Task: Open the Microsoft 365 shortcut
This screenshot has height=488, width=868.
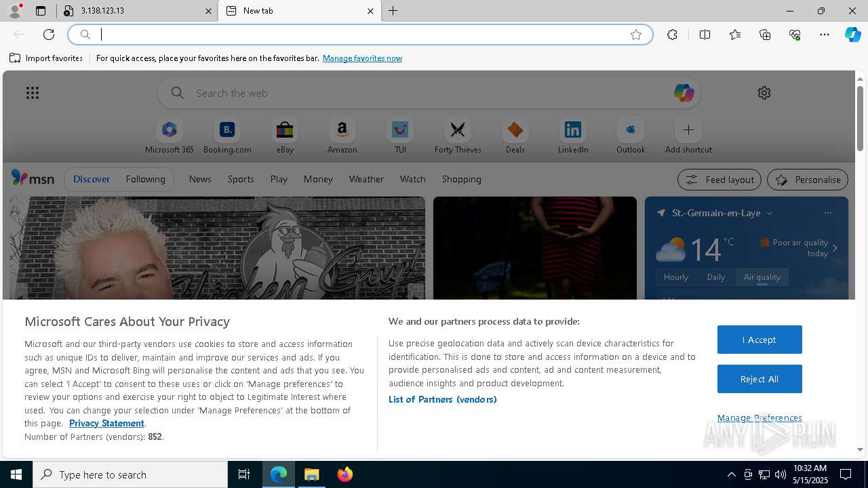Action: click(x=170, y=136)
